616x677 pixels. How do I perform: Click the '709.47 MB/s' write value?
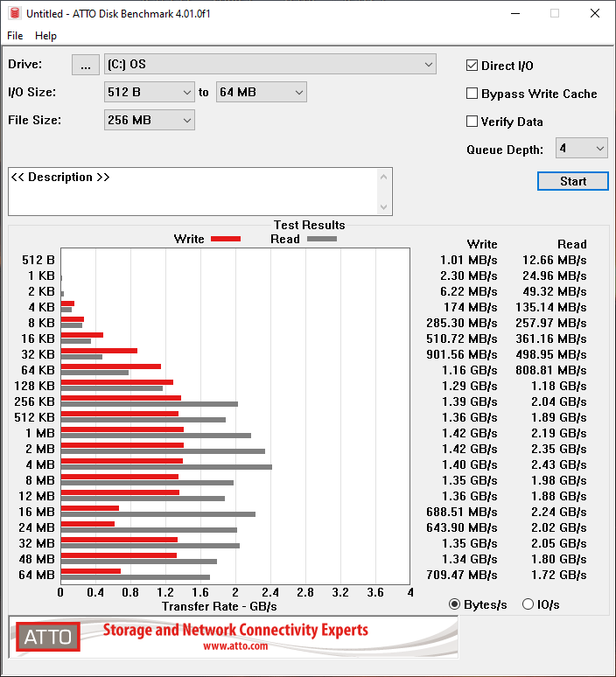[x=462, y=575]
